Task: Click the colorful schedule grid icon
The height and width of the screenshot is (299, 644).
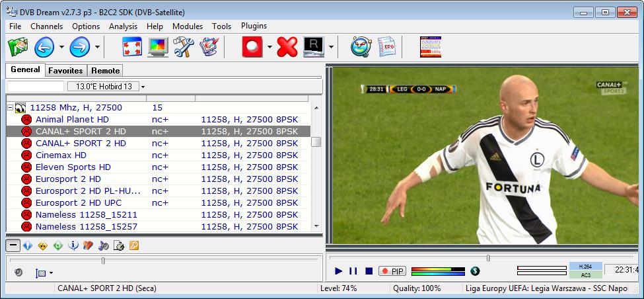Action: (x=431, y=47)
